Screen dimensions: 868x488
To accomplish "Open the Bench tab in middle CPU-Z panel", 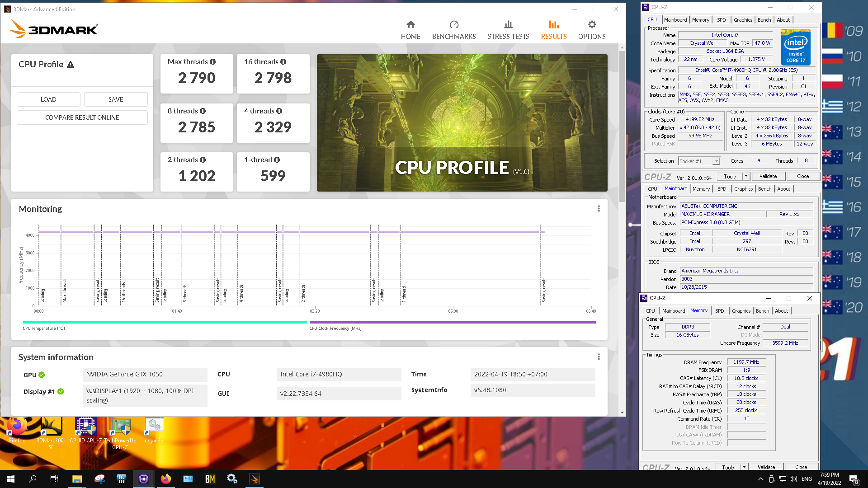I will tap(764, 189).
